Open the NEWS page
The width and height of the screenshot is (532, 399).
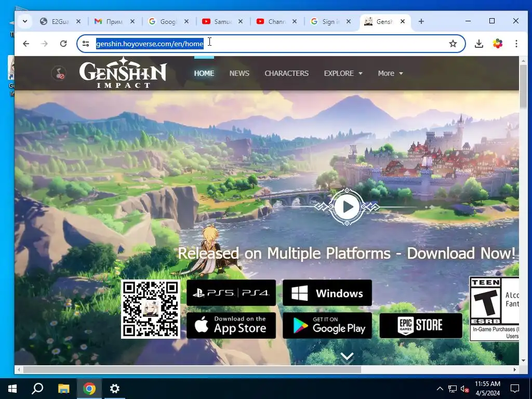point(239,73)
